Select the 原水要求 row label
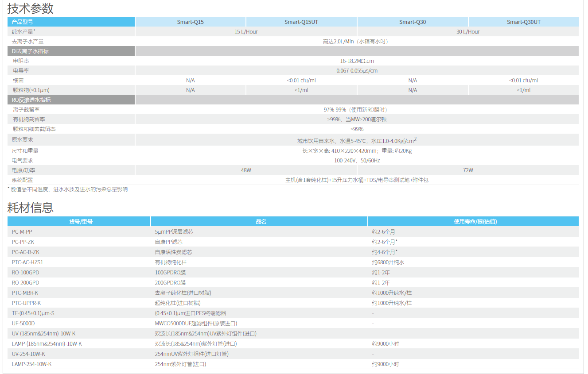The height and width of the screenshot is (374, 588). (23, 140)
